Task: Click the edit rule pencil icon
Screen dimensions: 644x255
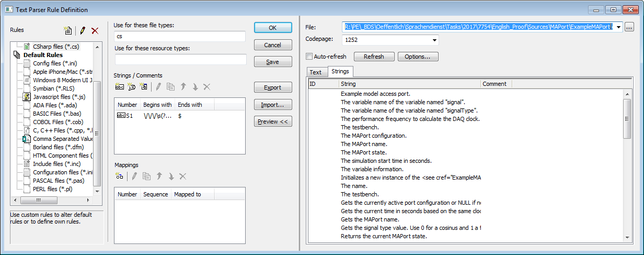Action: pos(83,31)
